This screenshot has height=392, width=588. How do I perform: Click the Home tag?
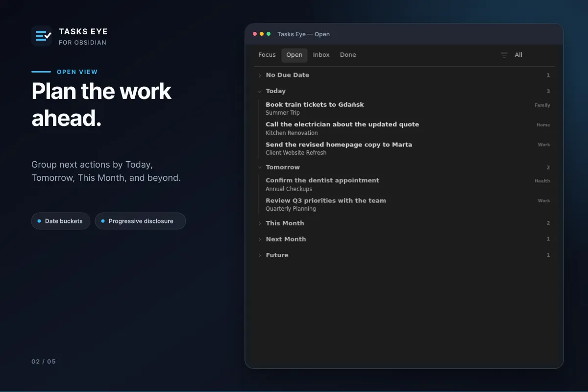pyautogui.click(x=543, y=125)
